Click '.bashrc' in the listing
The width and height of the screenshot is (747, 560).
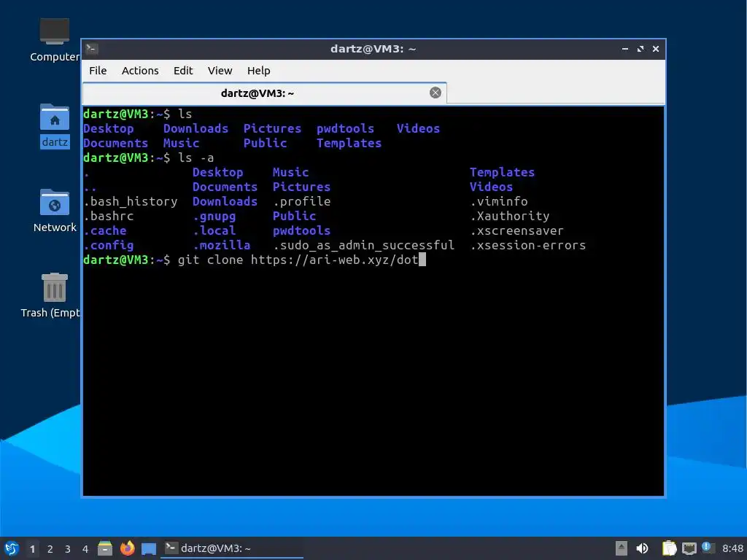click(x=109, y=216)
